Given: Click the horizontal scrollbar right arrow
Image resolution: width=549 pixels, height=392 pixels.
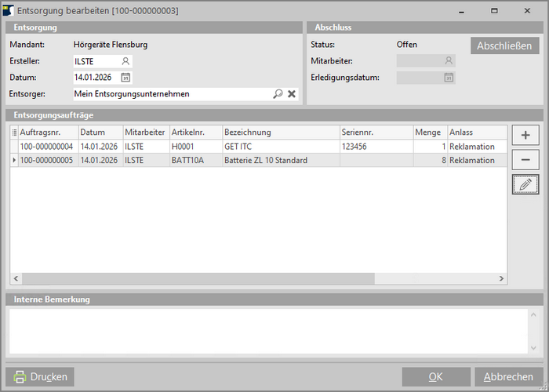Looking at the screenshot, I should click(502, 279).
